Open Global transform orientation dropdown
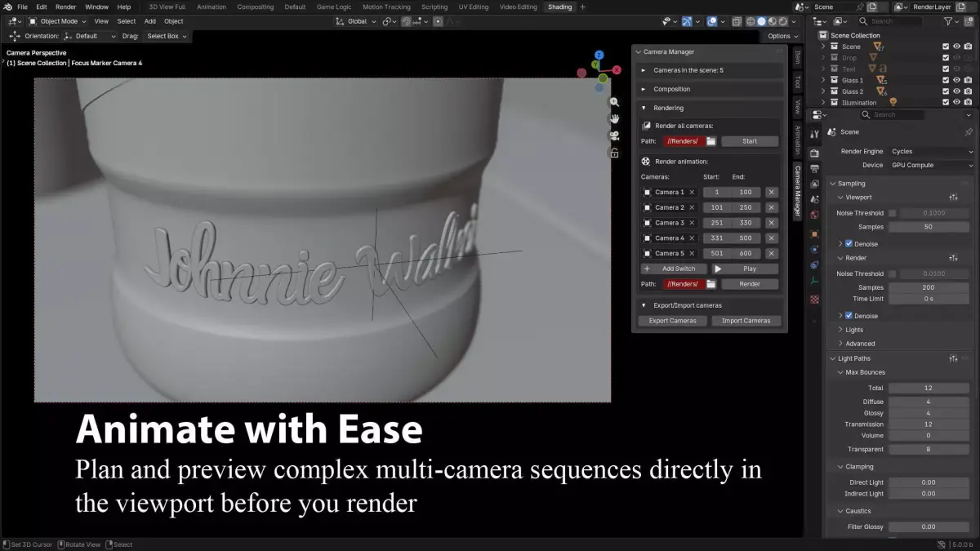Image resolution: width=980 pixels, height=551 pixels. (358, 21)
